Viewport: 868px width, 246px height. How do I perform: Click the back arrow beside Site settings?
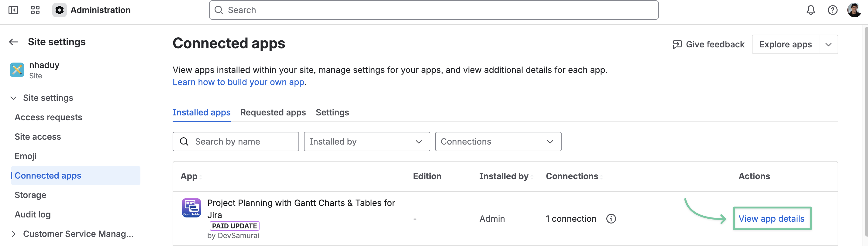pyautogui.click(x=13, y=42)
